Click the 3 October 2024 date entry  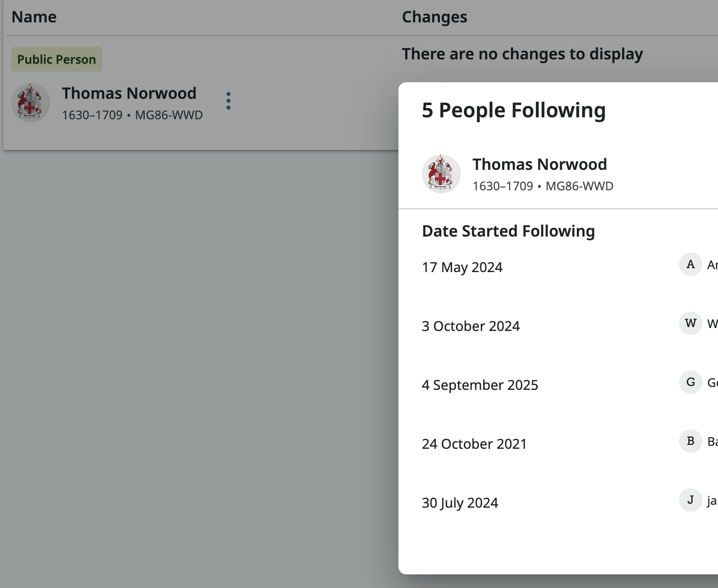pyautogui.click(x=471, y=326)
